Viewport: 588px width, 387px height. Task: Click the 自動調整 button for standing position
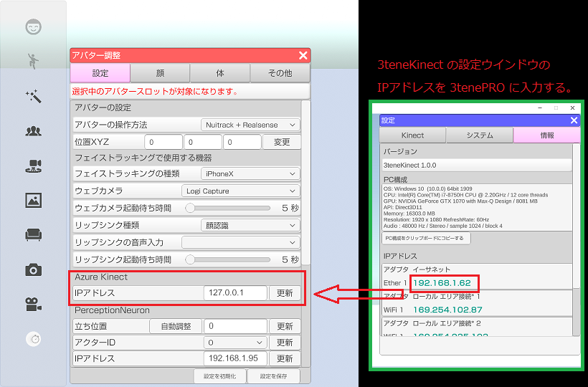(x=176, y=326)
